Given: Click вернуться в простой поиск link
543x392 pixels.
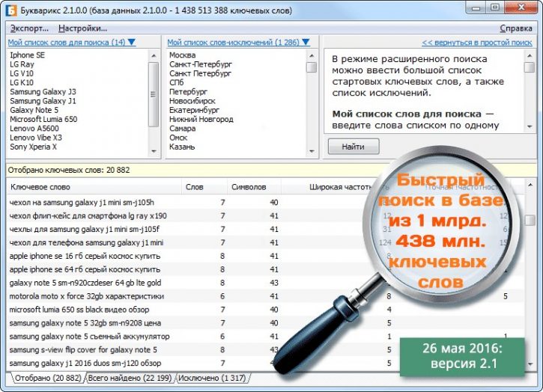Looking at the screenshot, I should [x=477, y=42].
